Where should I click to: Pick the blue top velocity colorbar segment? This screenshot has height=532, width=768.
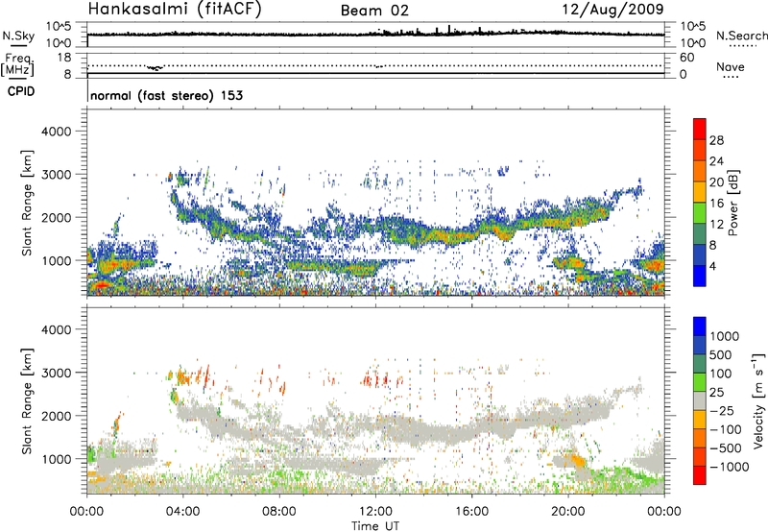[x=700, y=326]
